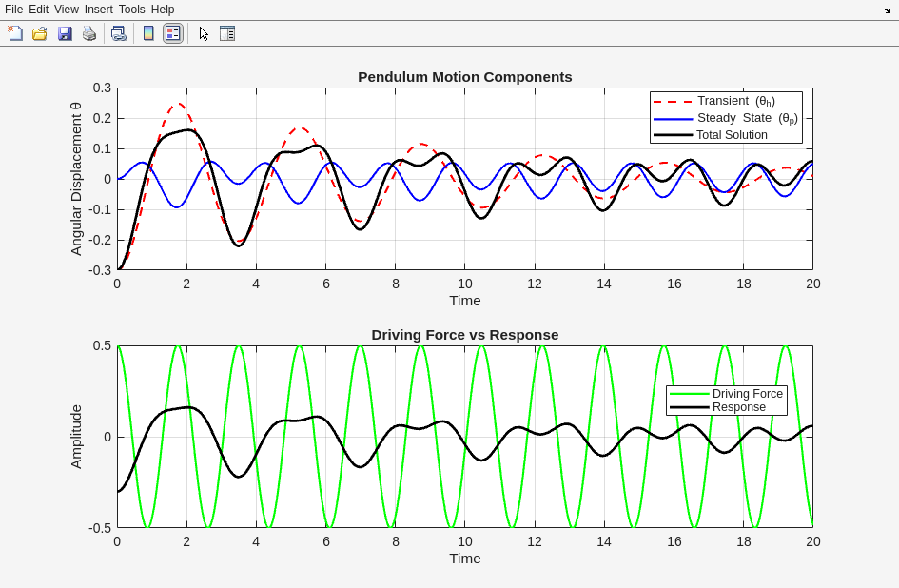Expand the Insert menu
The height and width of the screenshot is (588, 899).
tap(98, 10)
